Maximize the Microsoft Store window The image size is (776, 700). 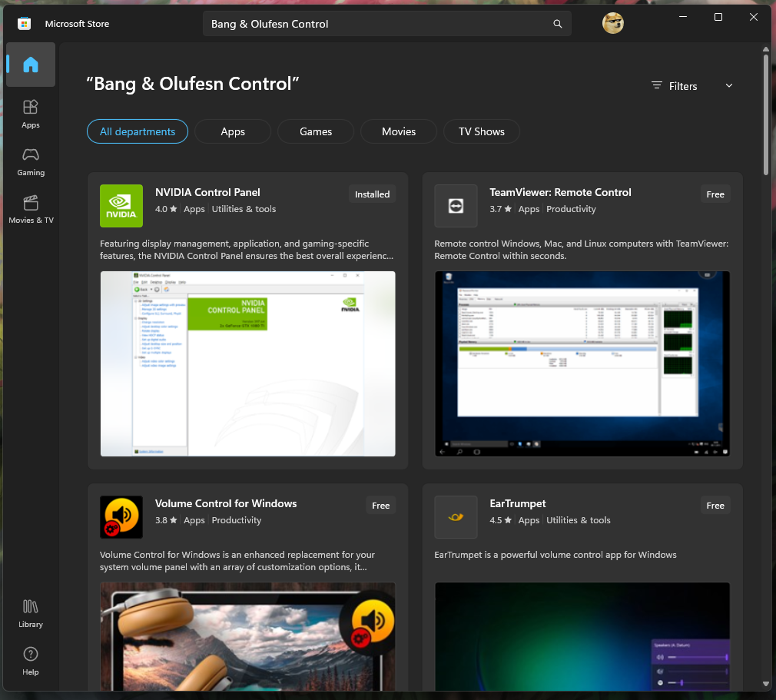(718, 17)
